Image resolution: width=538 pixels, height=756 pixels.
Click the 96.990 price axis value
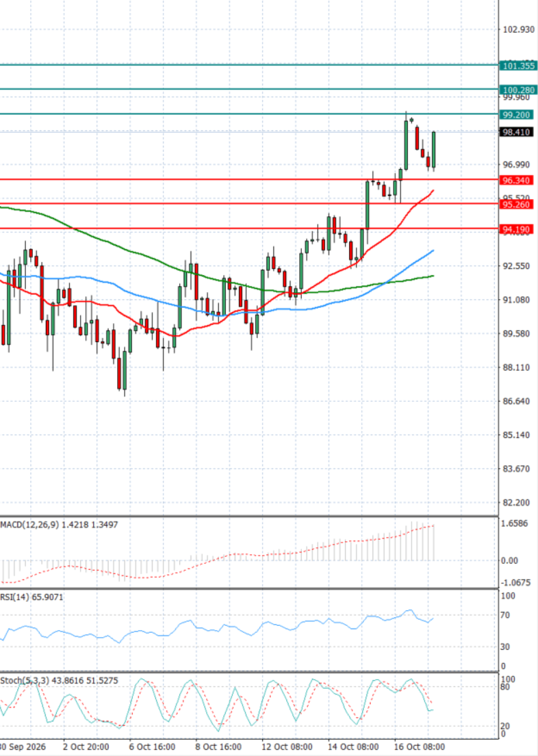516,165
